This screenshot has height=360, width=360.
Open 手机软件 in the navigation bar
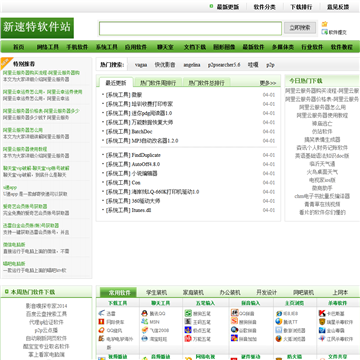(x=77, y=47)
